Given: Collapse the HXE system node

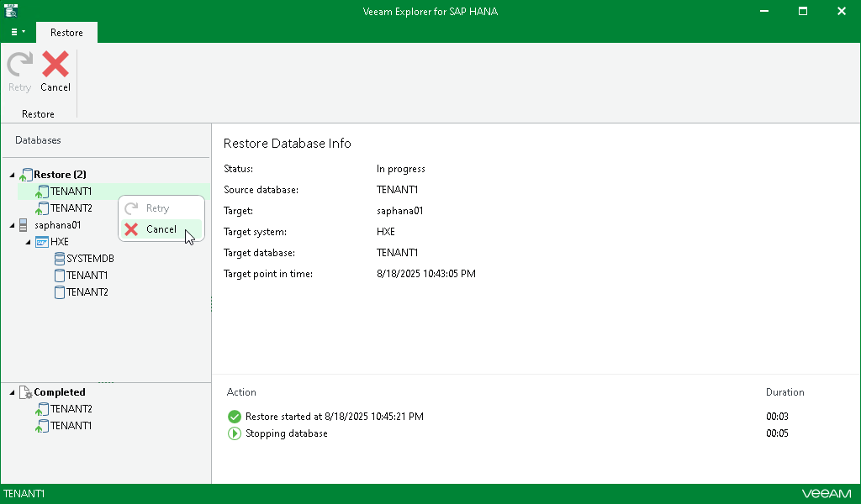Looking at the screenshot, I should (x=28, y=243).
